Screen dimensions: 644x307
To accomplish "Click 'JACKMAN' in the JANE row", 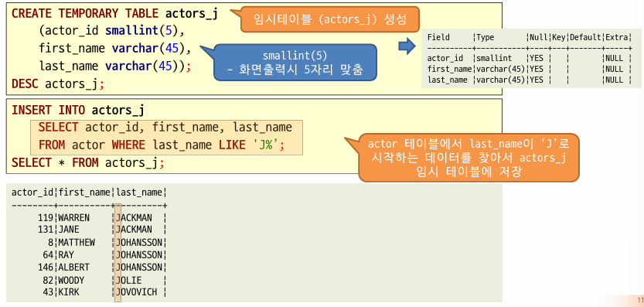I will click(135, 230).
